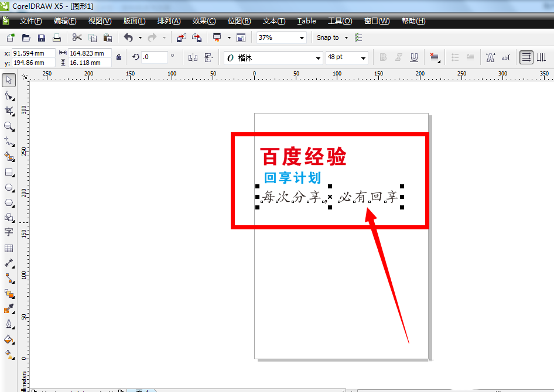Toggle the lock ratio padlock
Screen dimensions: 554x392
point(119,57)
